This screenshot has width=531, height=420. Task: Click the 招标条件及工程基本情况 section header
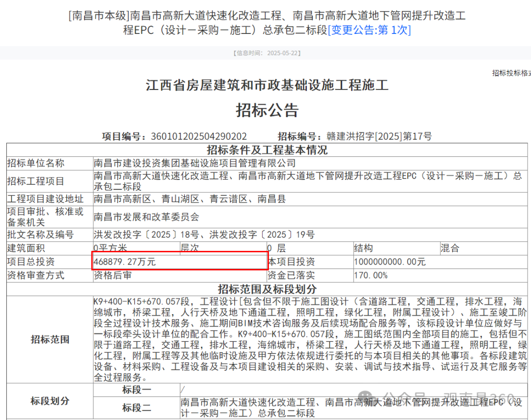point(267,150)
